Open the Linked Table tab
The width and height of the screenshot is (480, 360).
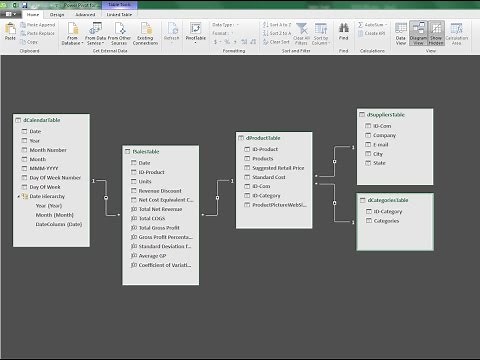119,15
